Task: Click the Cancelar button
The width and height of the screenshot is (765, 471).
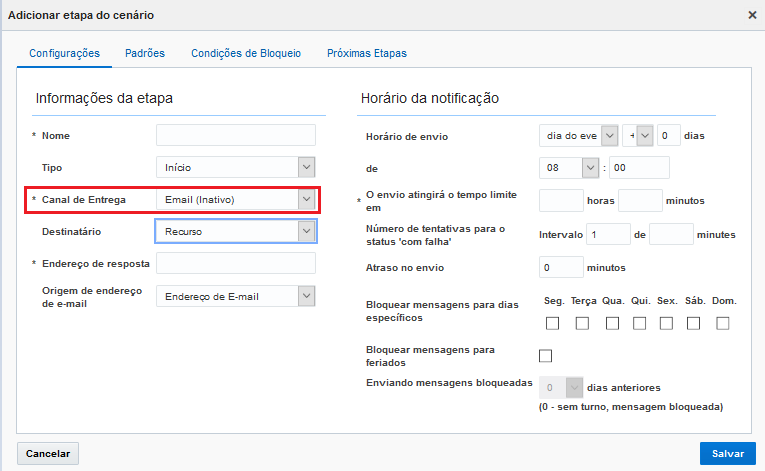Action: [x=48, y=453]
